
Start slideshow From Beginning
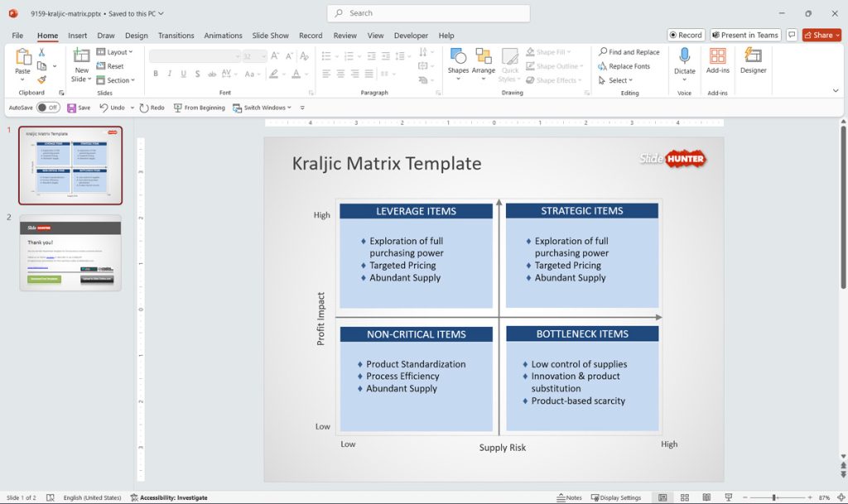click(x=199, y=108)
